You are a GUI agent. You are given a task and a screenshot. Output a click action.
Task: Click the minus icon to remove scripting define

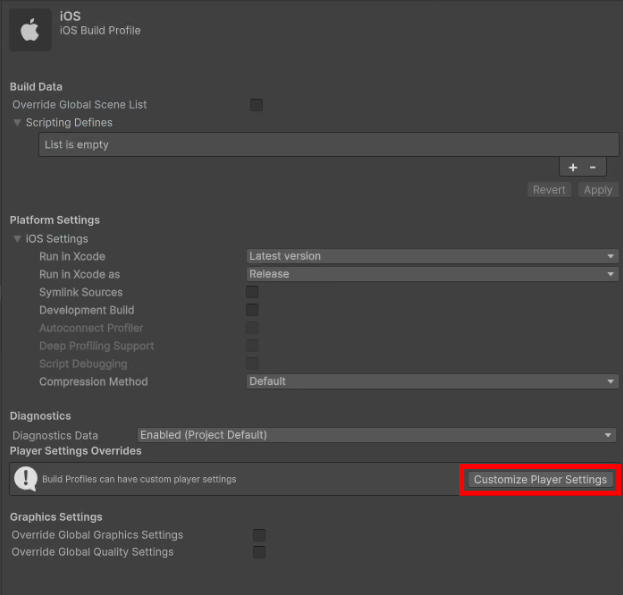click(592, 167)
